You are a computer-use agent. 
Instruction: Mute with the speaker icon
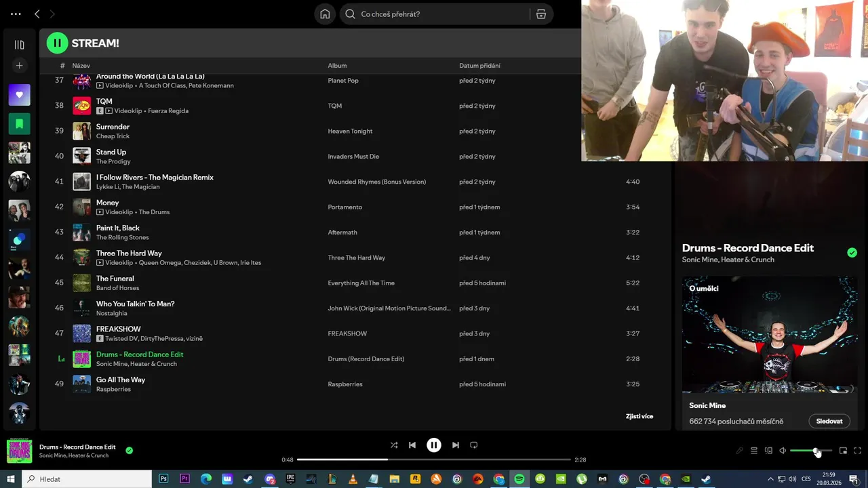[x=783, y=451]
